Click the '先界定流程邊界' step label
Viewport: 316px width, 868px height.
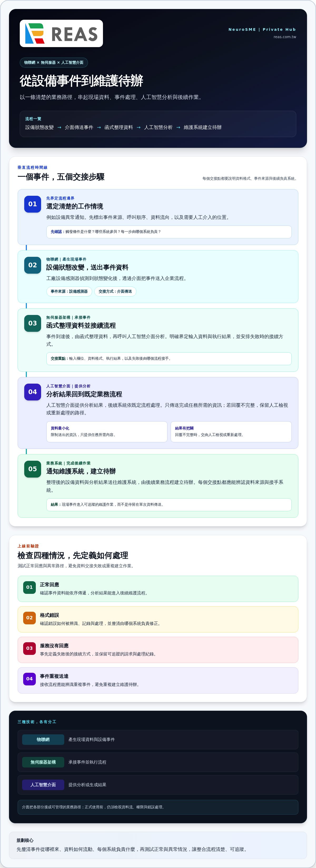pos(60,198)
